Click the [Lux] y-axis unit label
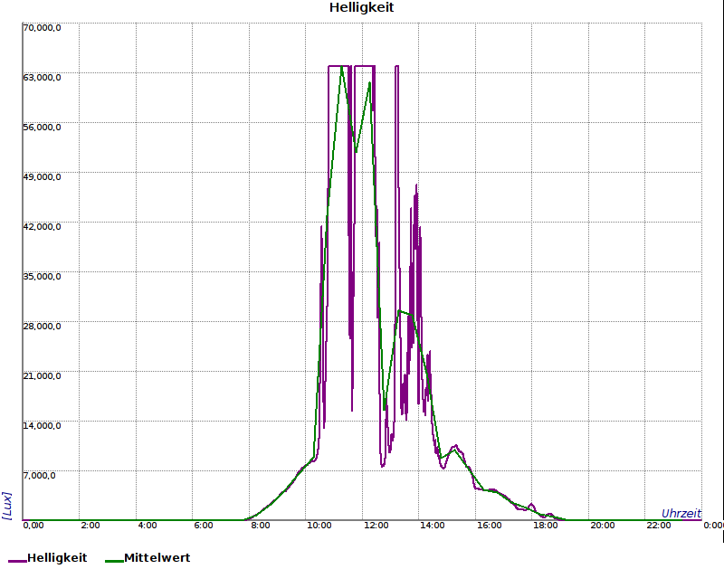Image resolution: width=724 pixels, height=588 pixels. [x=7, y=506]
